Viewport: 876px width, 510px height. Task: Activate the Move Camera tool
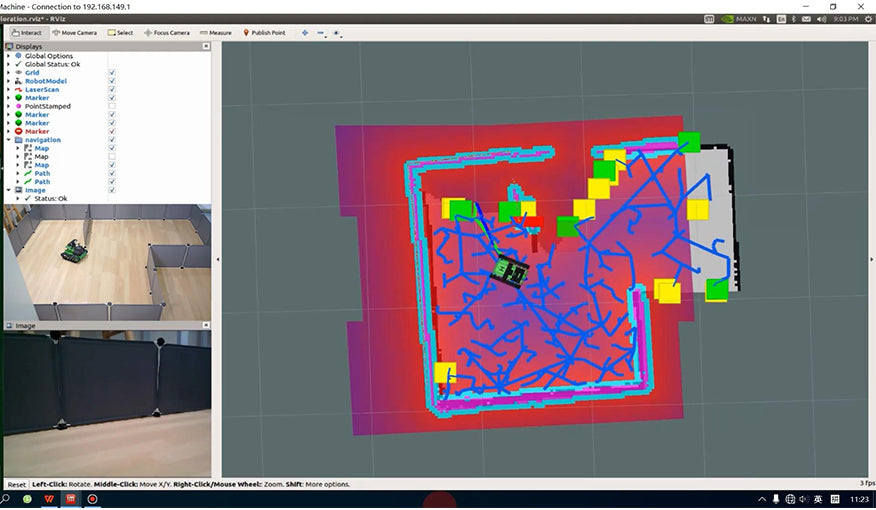click(x=75, y=32)
